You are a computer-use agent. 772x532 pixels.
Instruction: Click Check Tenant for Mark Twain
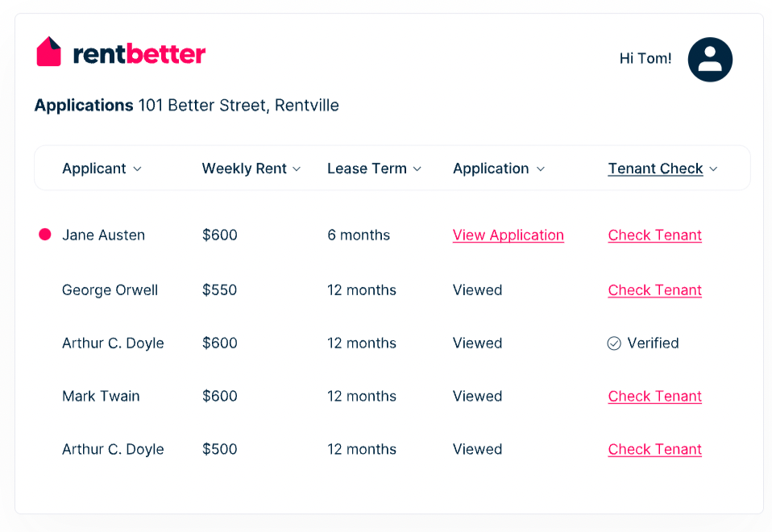tap(655, 397)
